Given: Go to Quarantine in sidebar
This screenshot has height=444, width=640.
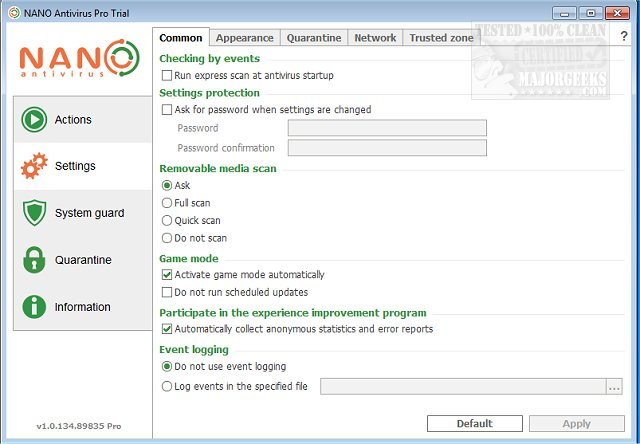Looking at the screenshot, I should pyautogui.click(x=82, y=260).
